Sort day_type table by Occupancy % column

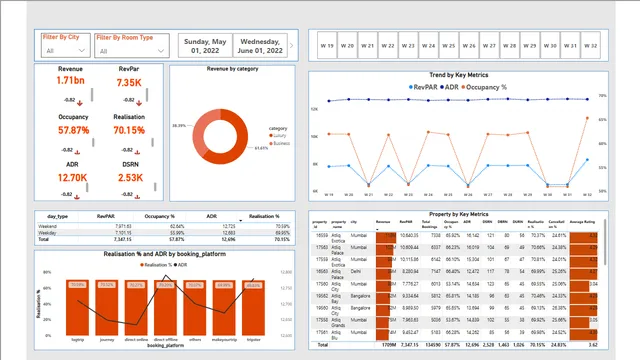[x=159, y=216]
